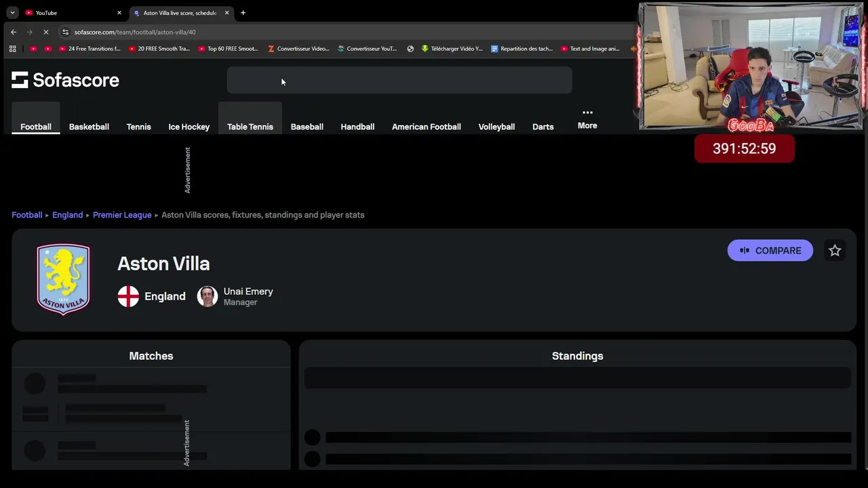The height and width of the screenshot is (488, 868).
Task: Select the Tennis sport tab
Action: 138,127
